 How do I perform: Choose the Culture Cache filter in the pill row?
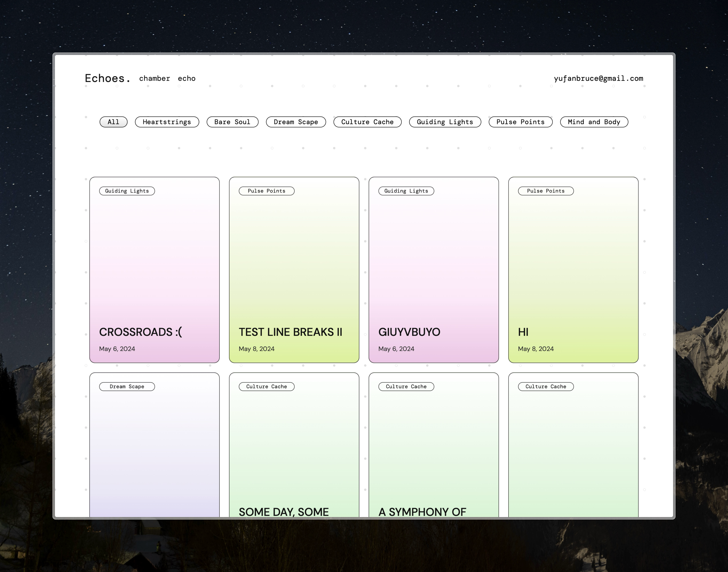[368, 122]
